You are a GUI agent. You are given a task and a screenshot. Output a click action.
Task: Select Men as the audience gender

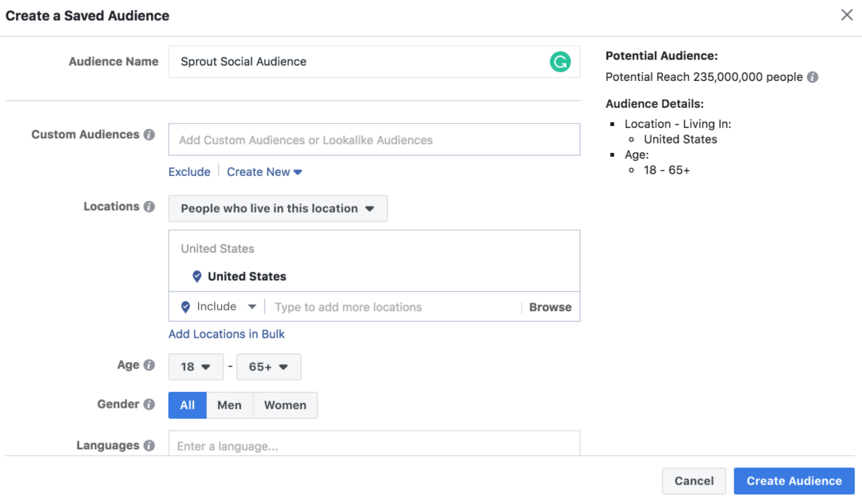click(x=229, y=405)
